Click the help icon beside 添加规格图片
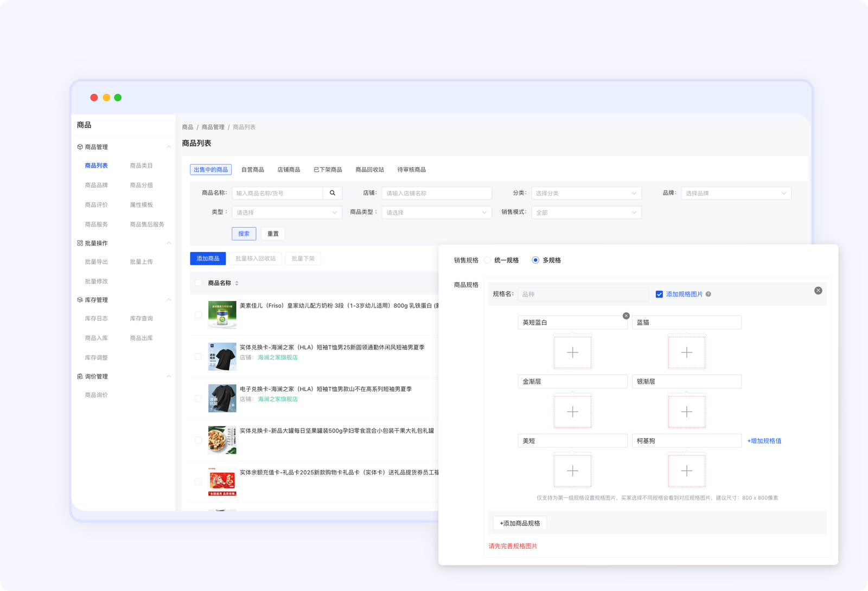Screen dimensions: 868x591 [708, 294]
